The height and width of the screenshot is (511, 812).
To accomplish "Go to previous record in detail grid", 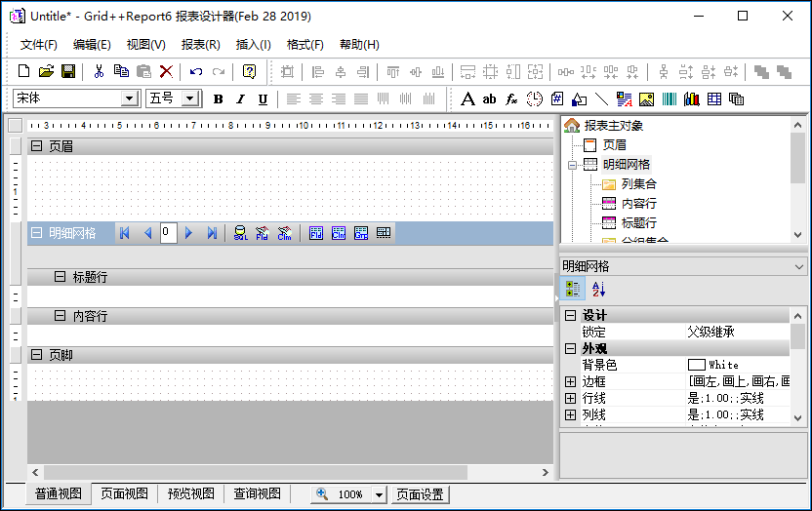I will coord(147,233).
